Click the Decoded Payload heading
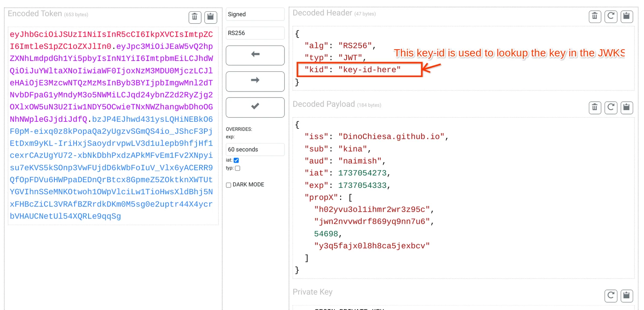Viewport: 644px width, 310px height. click(324, 104)
